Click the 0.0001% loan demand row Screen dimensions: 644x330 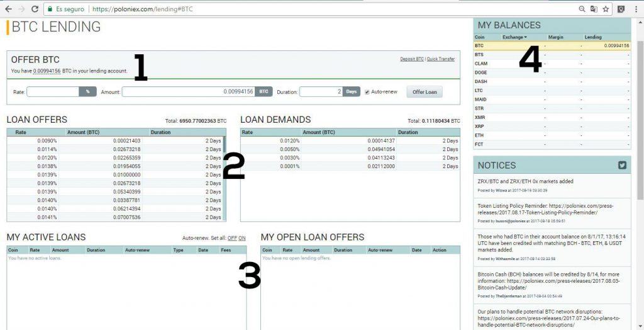tap(350, 166)
